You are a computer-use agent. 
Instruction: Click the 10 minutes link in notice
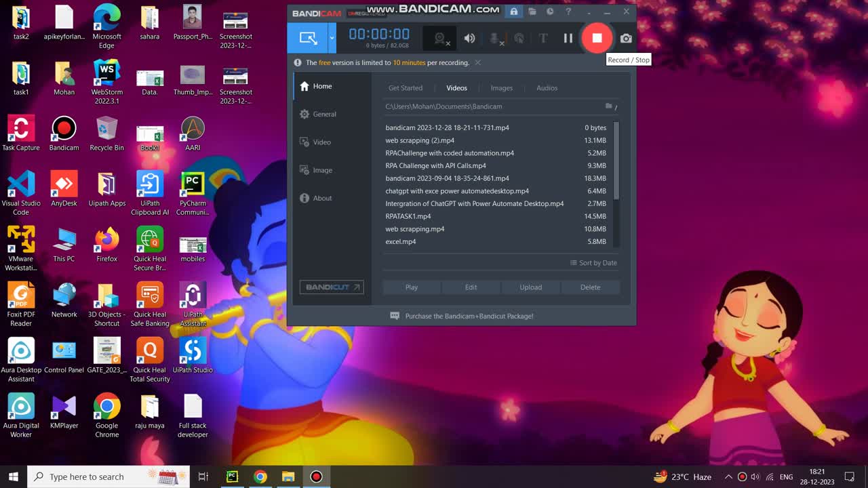click(409, 62)
